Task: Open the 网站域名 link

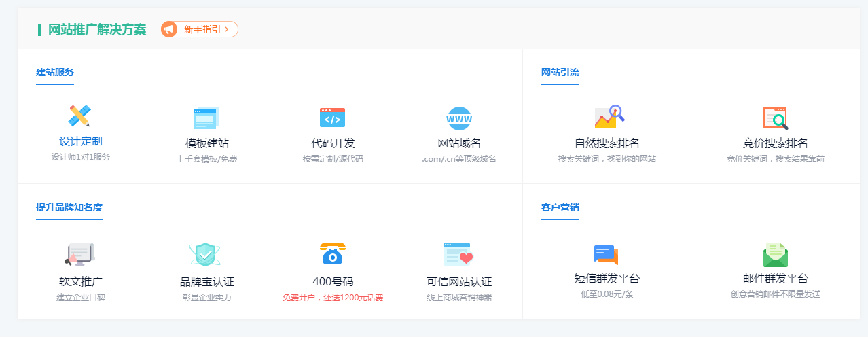Action: point(459,143)
